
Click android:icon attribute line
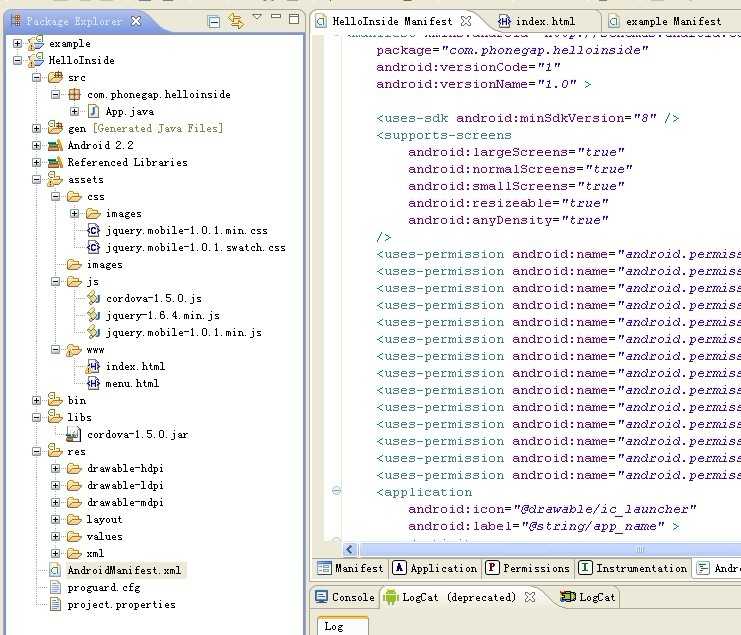point(552,509)
